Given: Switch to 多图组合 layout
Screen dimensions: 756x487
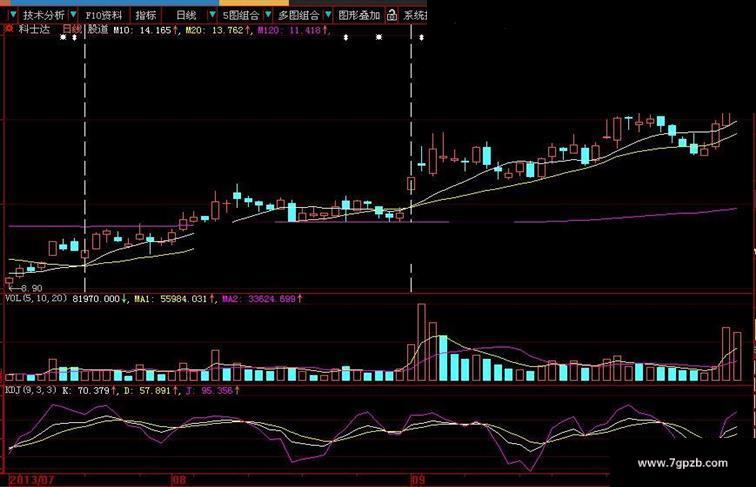Looking at the screenshot, I should pyautogui.click(x=298, y=15).
